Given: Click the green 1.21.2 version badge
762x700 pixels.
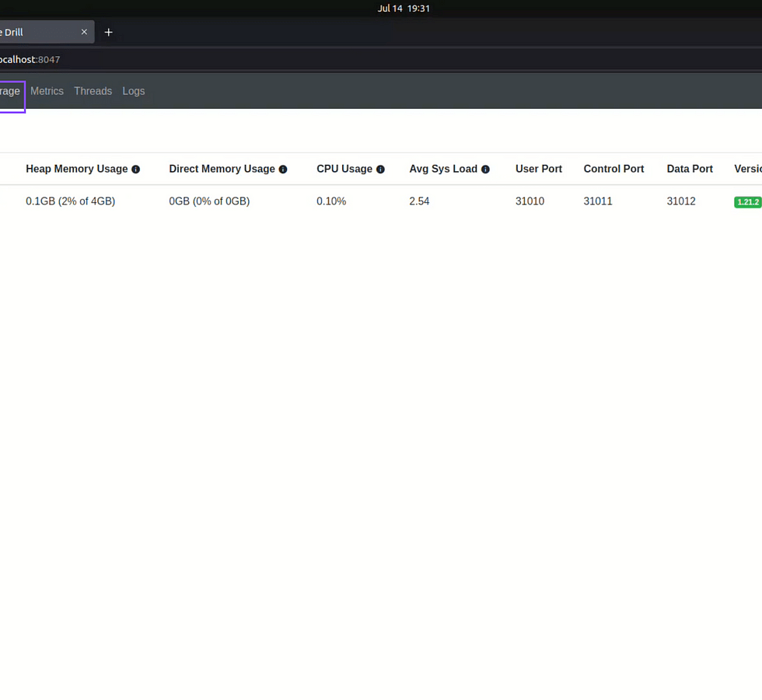Looking at the screenshot, I should [747, 202].
